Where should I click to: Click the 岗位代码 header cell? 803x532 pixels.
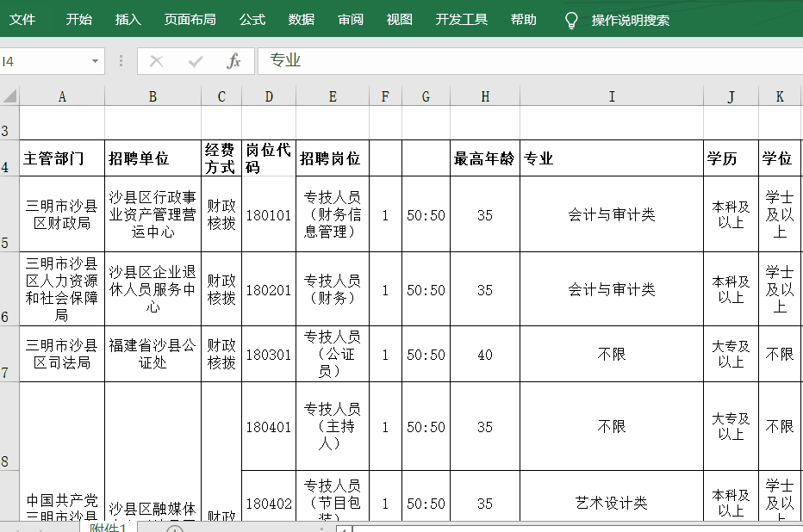269,158
